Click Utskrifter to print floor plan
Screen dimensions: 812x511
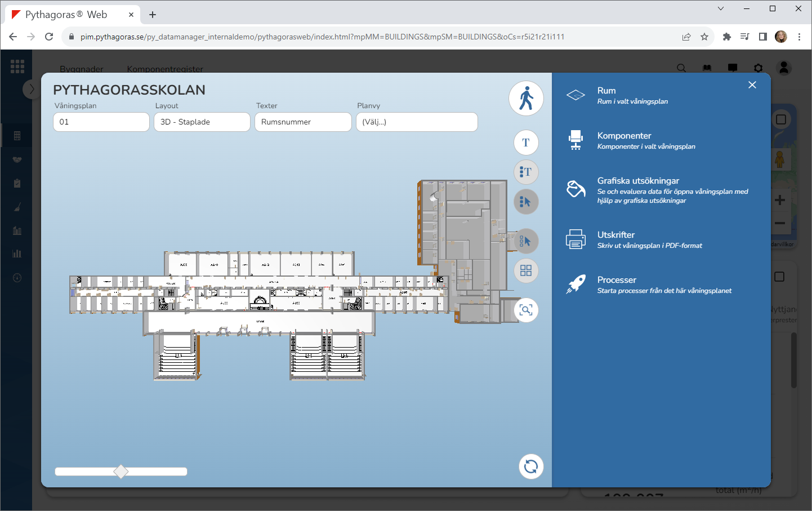(616, 235)
